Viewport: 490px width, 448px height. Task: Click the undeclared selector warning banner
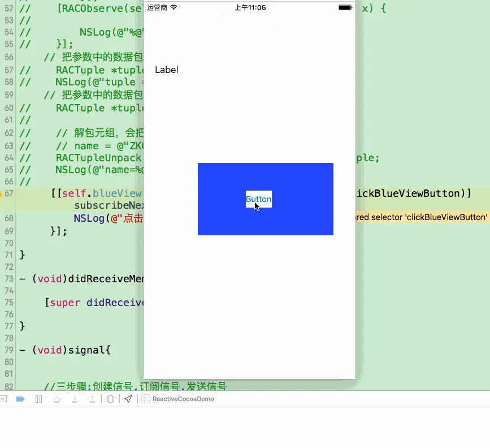pyautogui.click(x=422, y=217)
